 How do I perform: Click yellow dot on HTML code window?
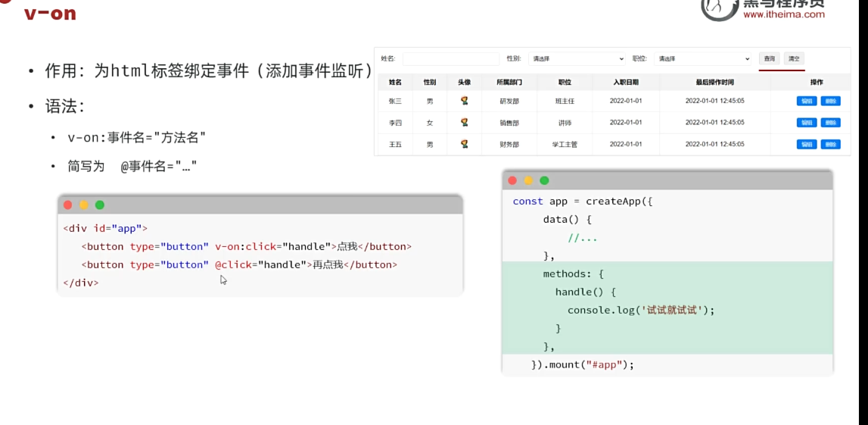(x=84, y=205)
